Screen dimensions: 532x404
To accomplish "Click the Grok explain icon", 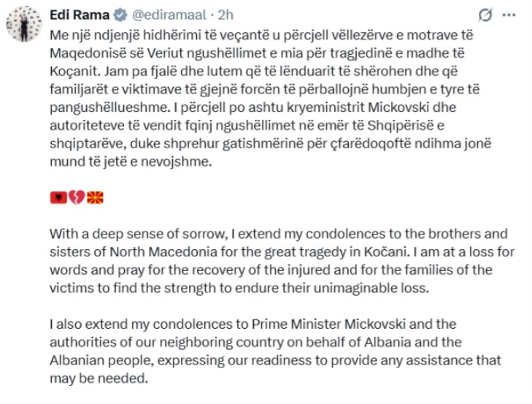I will click(482, 15).
